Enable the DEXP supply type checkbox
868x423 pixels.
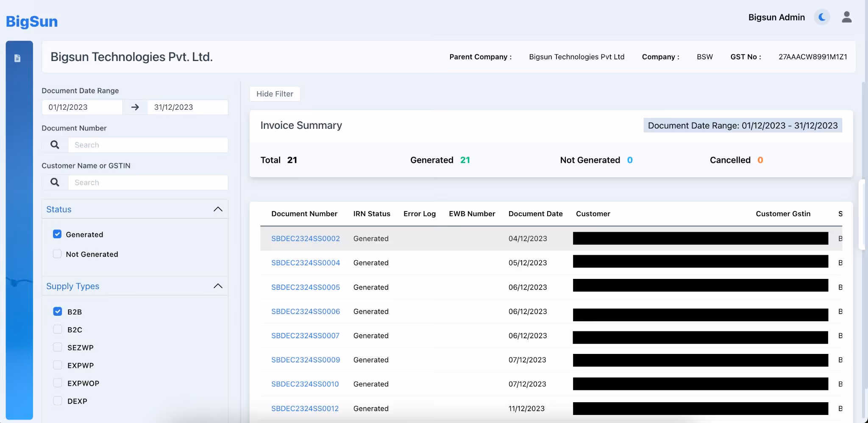pyautogui.click(x=58, y=401)
